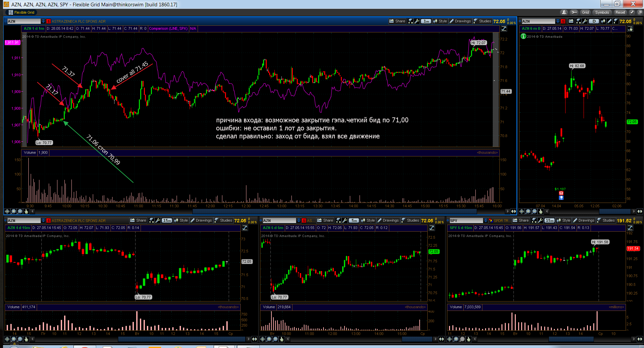Click symbol input field of main chart

[24, 21]
